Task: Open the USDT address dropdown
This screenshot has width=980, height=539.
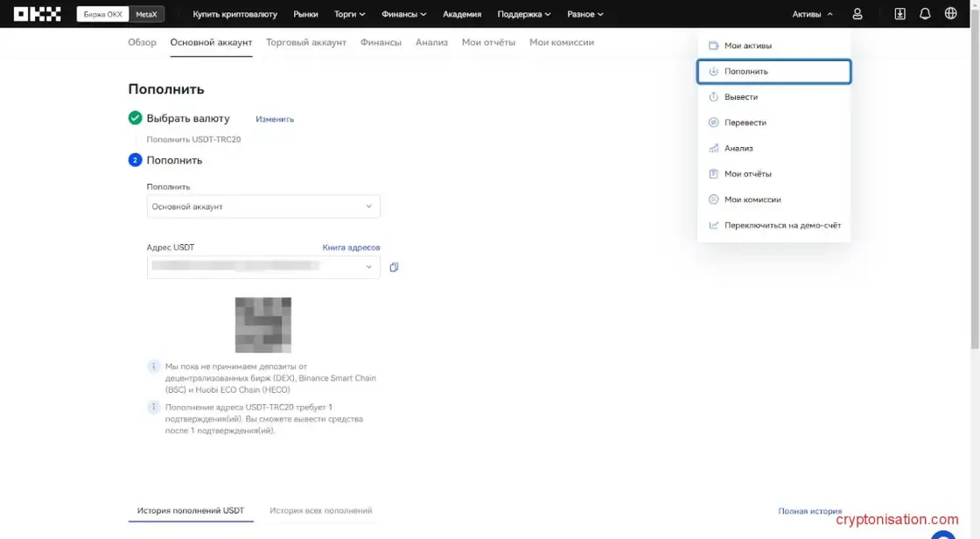Action: pos(263,267)
